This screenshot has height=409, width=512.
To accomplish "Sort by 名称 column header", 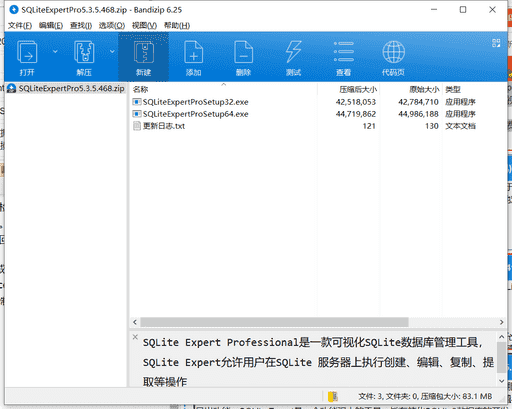I will point(140,89).
